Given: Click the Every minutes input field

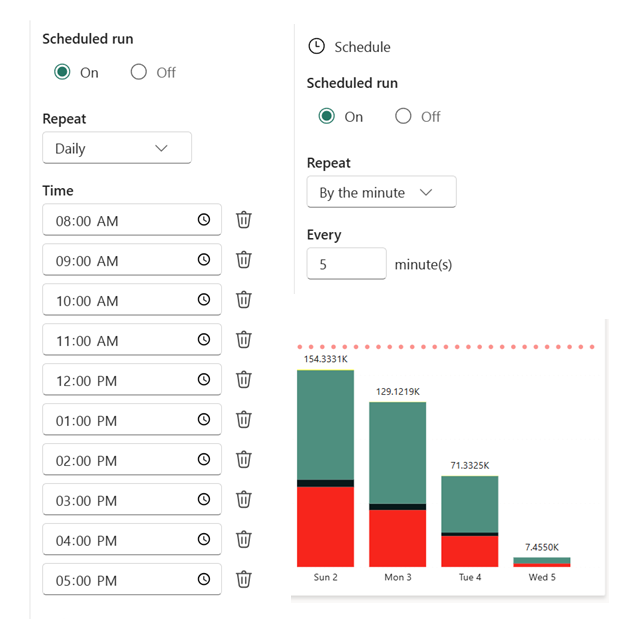Looking at the screenshot, I should click(346, 264).
